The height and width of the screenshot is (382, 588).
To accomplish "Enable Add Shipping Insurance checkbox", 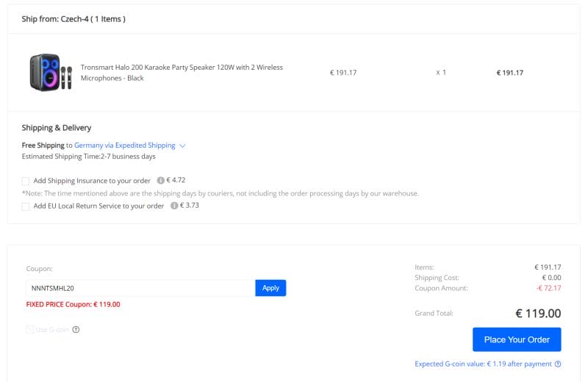I will (x=26, y=181).
